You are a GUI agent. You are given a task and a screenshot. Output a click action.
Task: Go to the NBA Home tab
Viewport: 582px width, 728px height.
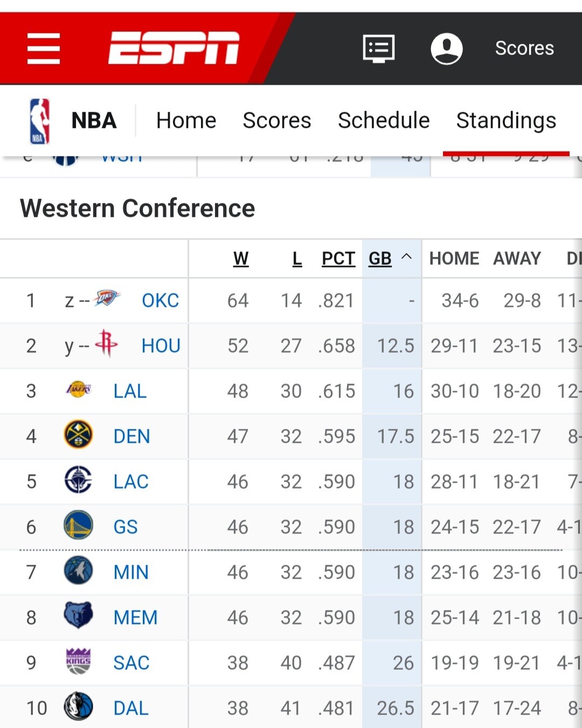click(186, 121)
